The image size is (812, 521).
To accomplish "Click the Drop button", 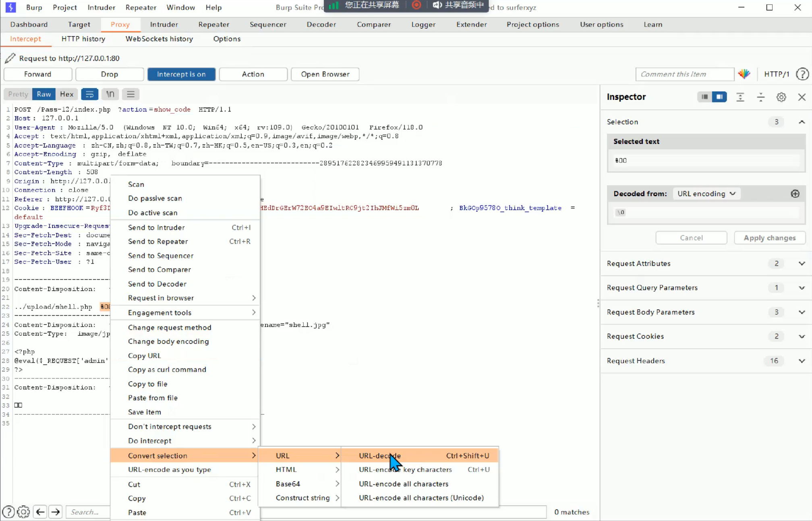I will point(109,74).
